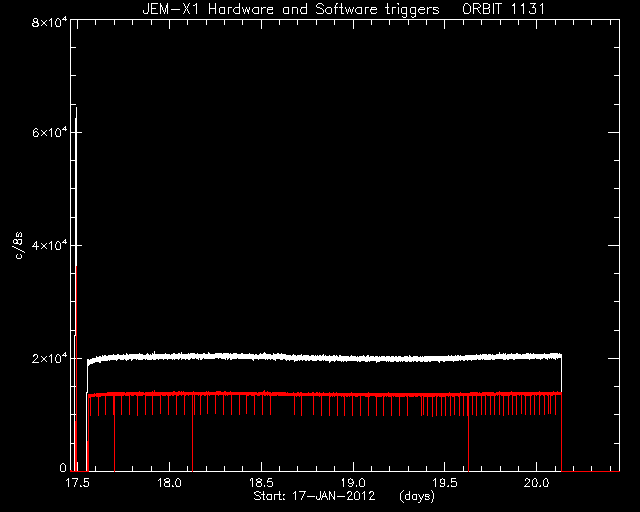Click the 8×10⁴ y-axis tick label
640x512 pixels.
click(x=49, y=21)
